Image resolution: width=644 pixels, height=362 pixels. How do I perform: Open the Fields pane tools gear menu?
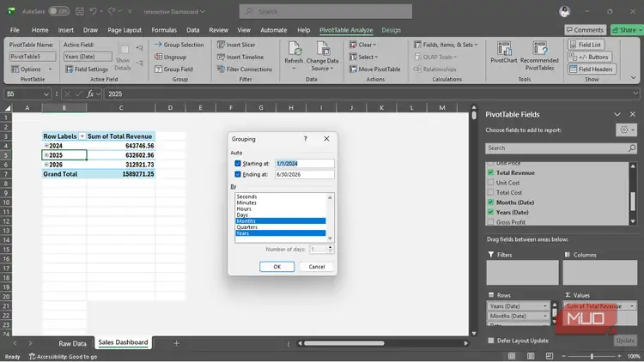tap(626, 130)
